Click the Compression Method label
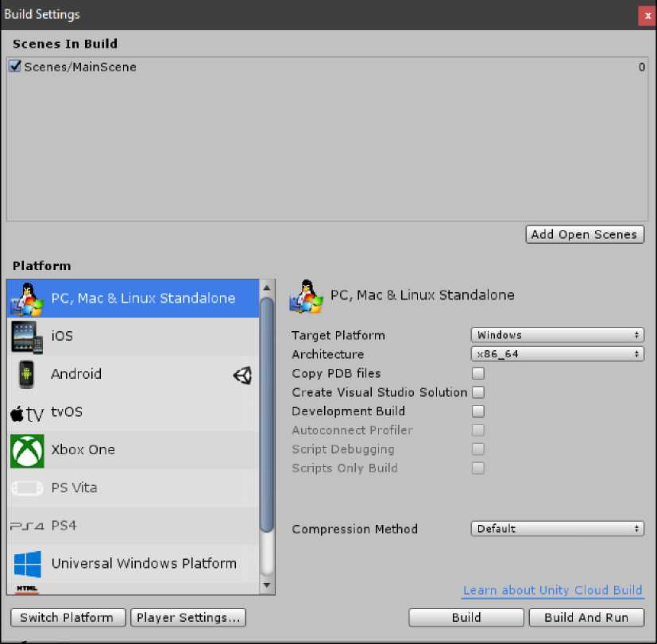The width and height of the screenshot is (657, 644). coord(354,530)
